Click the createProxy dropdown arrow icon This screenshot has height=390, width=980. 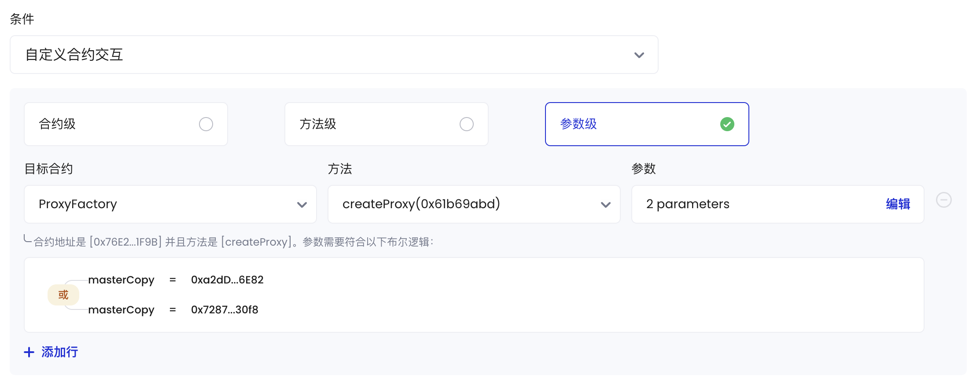605,205
